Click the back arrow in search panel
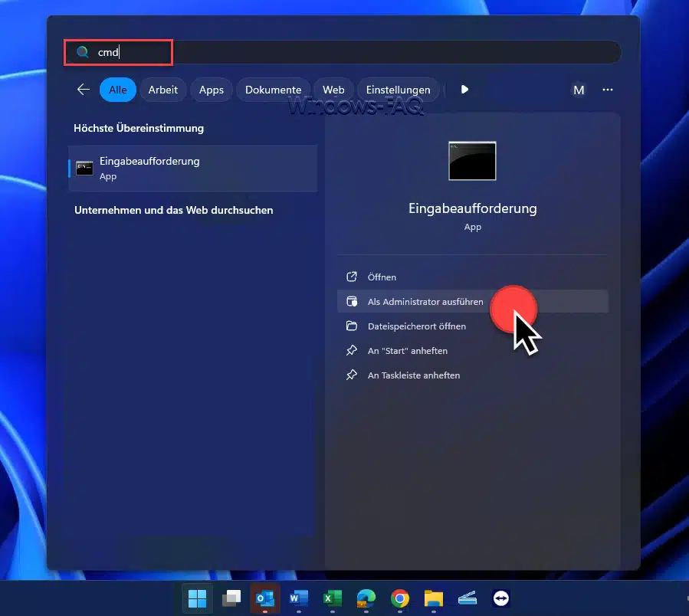The width and height of the screenshot is (689, 616). coord(83,90)
